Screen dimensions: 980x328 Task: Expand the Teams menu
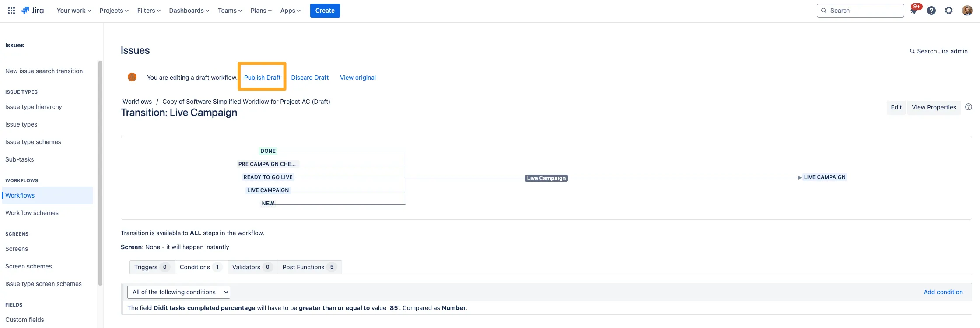[230, 11]
